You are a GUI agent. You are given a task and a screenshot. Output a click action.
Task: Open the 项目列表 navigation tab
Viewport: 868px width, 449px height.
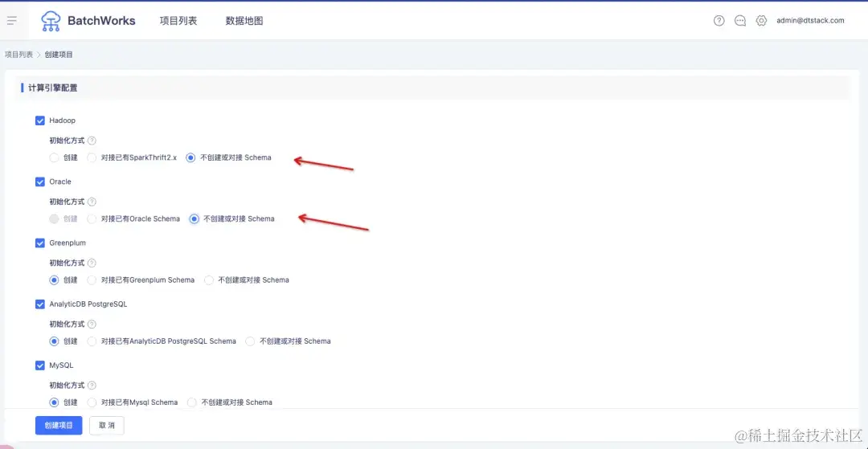178,21
